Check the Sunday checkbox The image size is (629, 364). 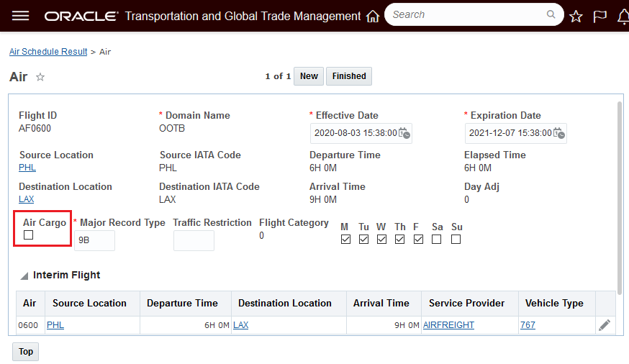[x=456, y=240]
